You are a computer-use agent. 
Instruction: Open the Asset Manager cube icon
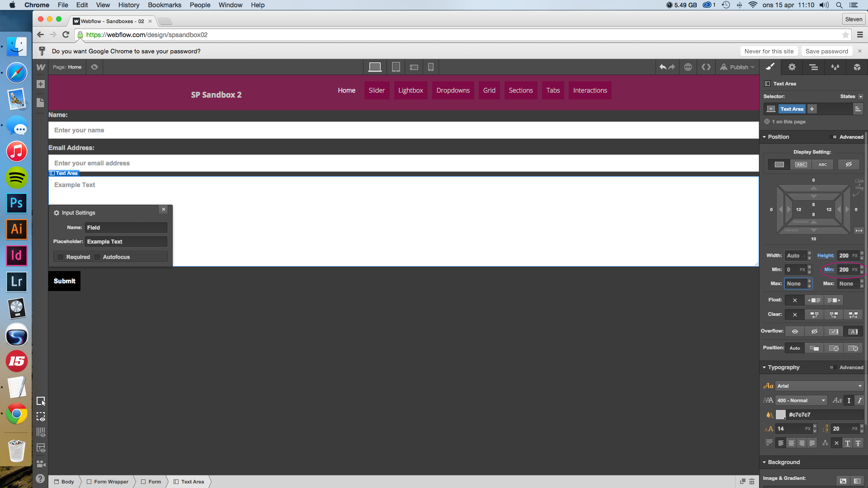click(857, 67)
